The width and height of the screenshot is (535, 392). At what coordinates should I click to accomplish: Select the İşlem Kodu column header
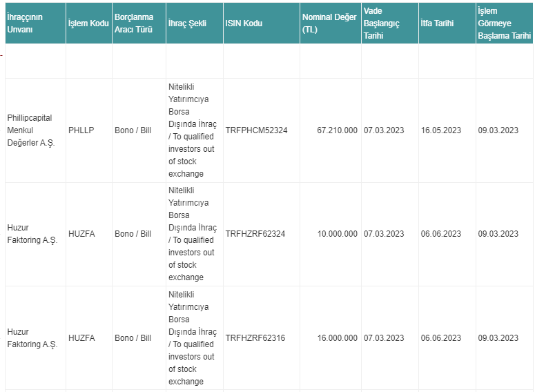coord(88,23)
